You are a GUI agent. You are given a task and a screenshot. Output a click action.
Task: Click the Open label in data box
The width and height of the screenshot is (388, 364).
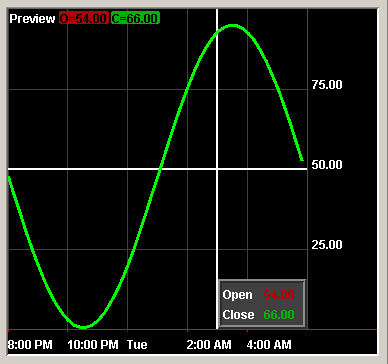click(x=238, y=295)
